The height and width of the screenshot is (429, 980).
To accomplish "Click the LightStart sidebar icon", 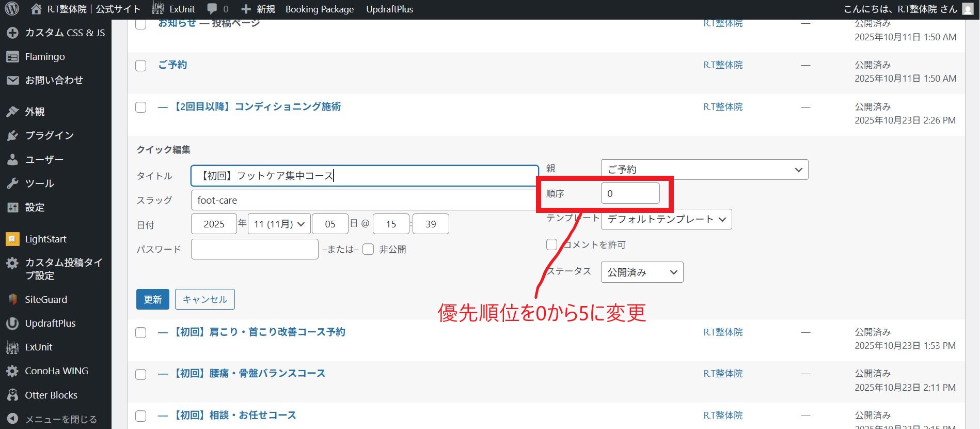I will [x=12, y=239].
